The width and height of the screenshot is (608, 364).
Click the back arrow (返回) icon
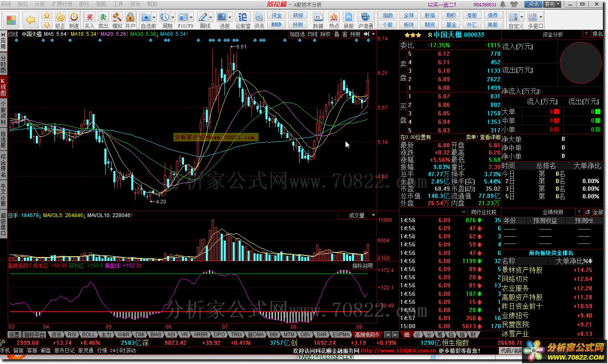(30, 20)
